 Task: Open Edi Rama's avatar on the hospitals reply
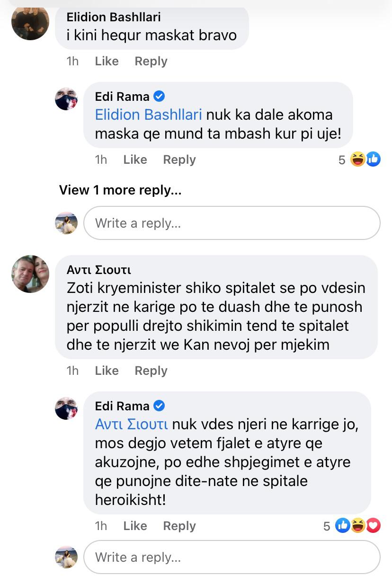click(x=66, y=408)
